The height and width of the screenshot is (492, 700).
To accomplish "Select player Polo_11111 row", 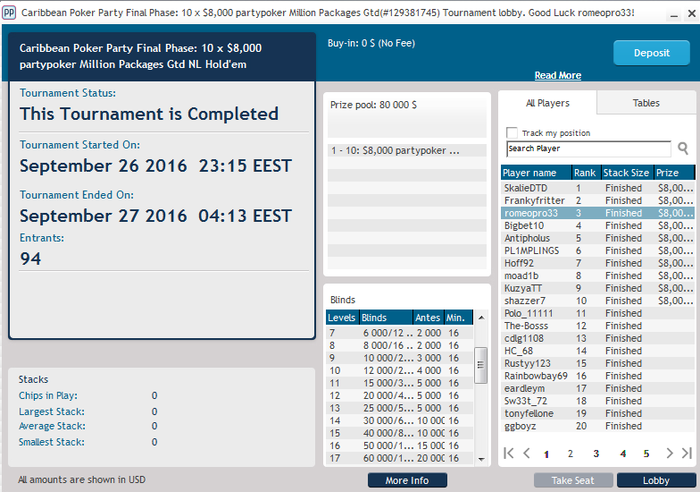I will click(x=598, y=313).
